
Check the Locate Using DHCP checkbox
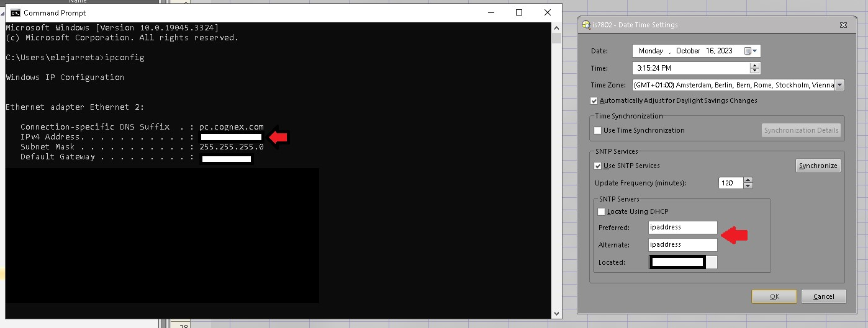(601, 211)
